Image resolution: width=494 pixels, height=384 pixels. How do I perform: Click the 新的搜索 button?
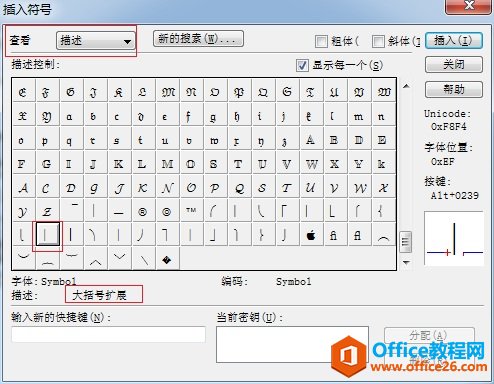(198, 39)
